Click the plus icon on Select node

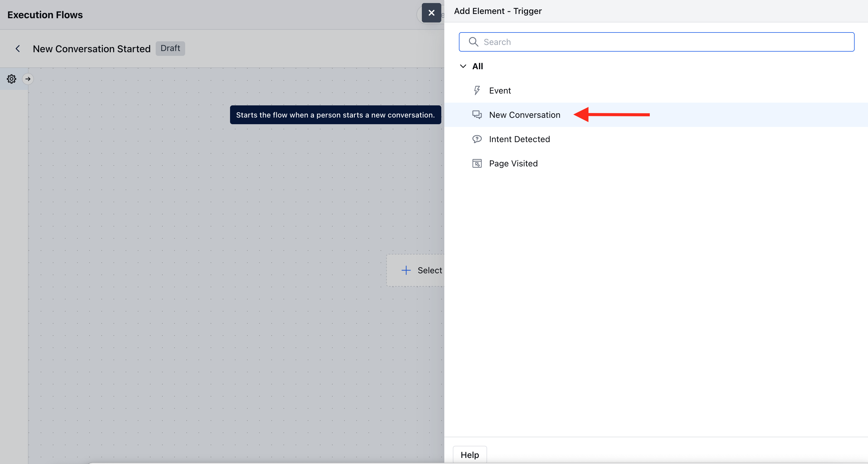[x=406, y=270]
